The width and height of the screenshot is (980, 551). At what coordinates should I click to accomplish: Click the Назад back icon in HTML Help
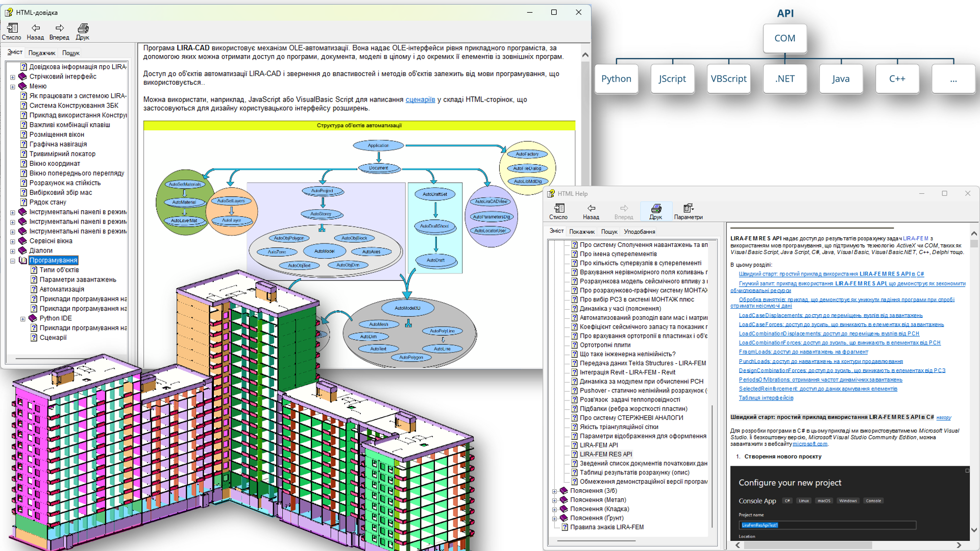click(x=591, y=208)
